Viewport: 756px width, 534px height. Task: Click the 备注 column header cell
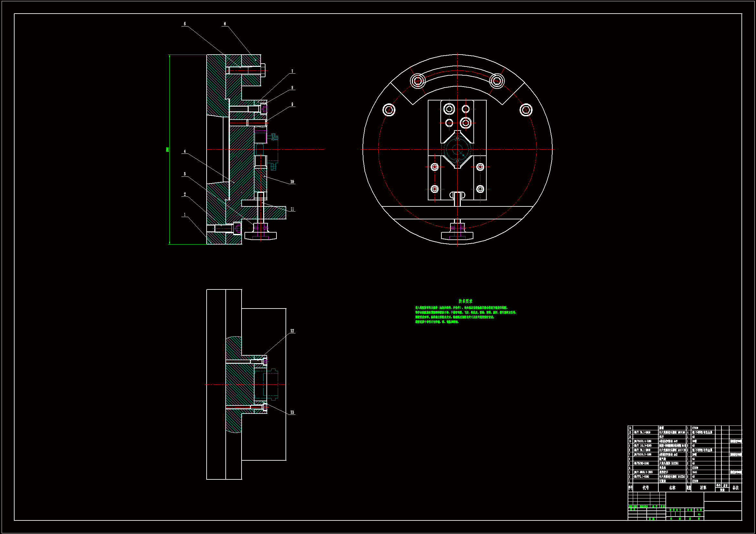(x=736, y=488)
